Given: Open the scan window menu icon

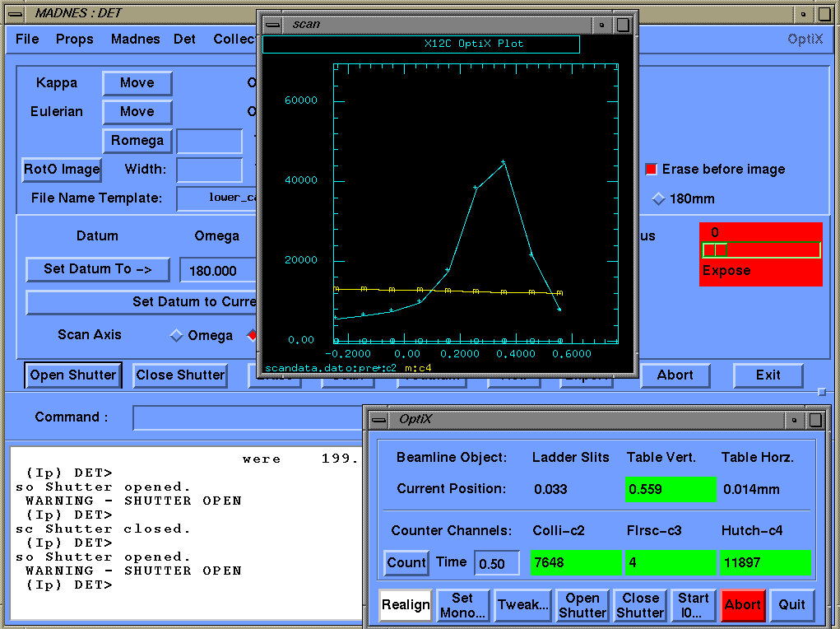Looking at the screenshot, I should (x=272, y=25).
